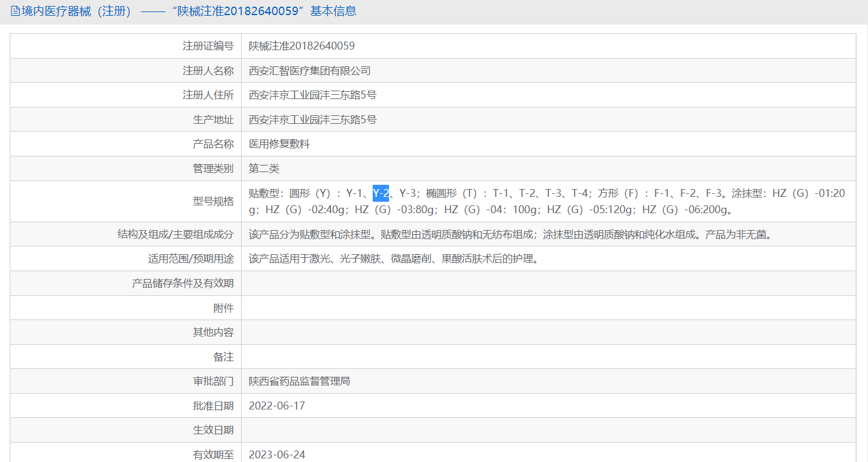The height and width of the screenshot is (462, 868).
Task: Select the registrant name 西安汇智医疗集团有限公司
Action: coord(310,71)
